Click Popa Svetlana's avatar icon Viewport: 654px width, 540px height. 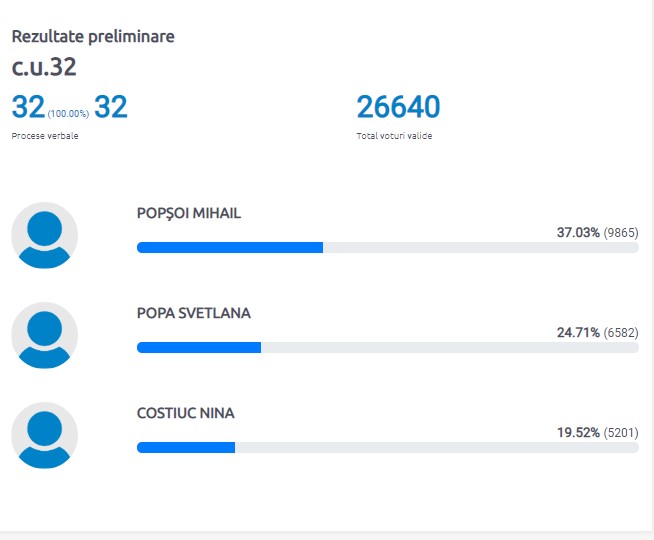pos(44,336)
